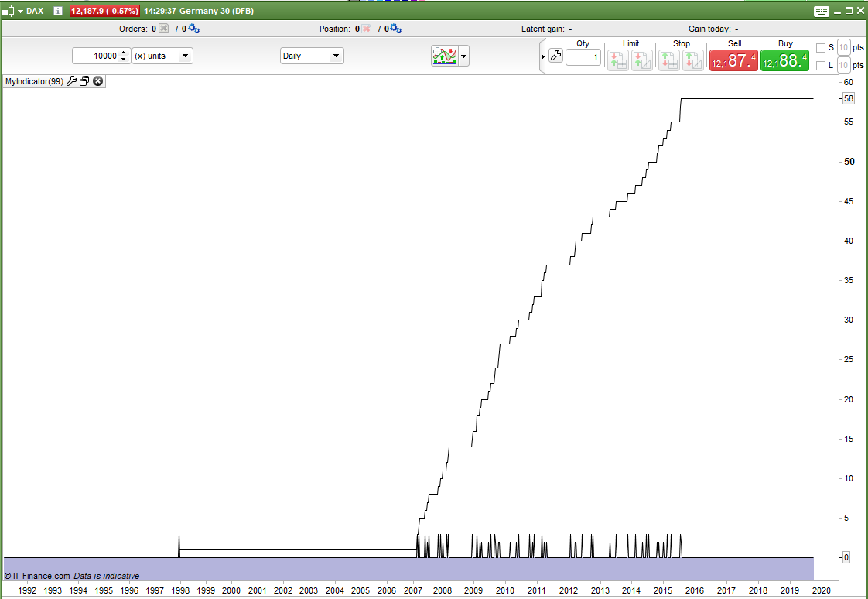Remove MyIndicator with the round X icon
The height and width of the screenshot is (599, 868).
[x=98, y=81]
